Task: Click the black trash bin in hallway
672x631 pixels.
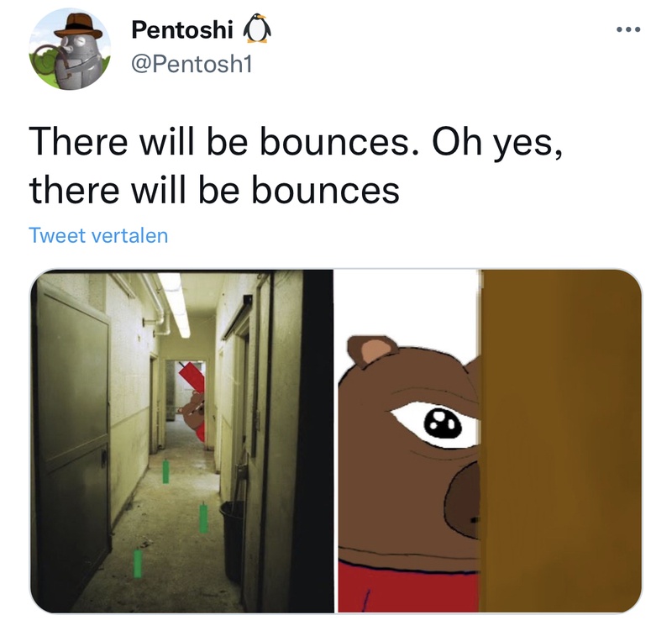Action: (233, 540)
